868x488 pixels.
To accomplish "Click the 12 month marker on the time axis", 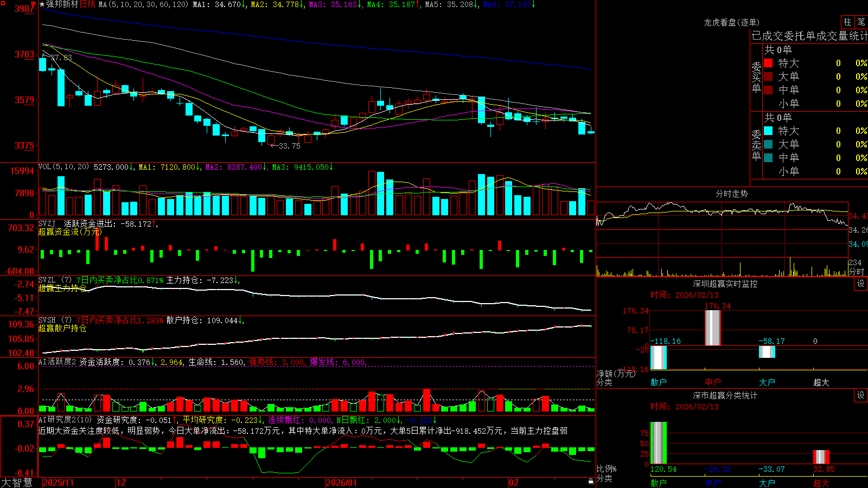I will click(x=122, y=483).
